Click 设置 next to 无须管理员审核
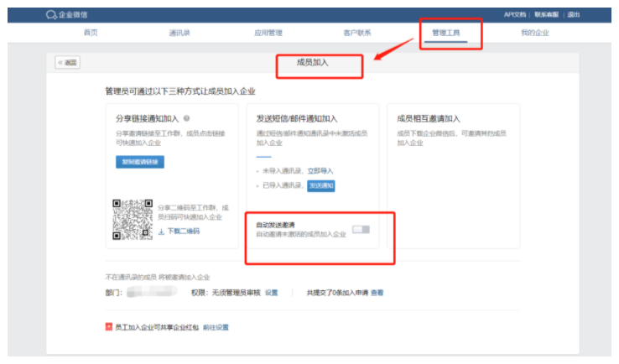Image resolution: width=619 pixels, height=364 pixels. [x=271, y=293]
